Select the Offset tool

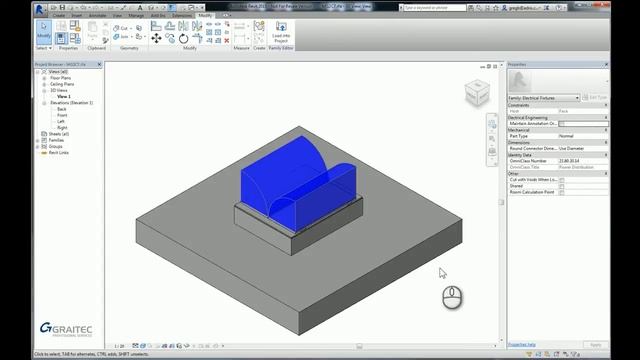tap(170, 26)
